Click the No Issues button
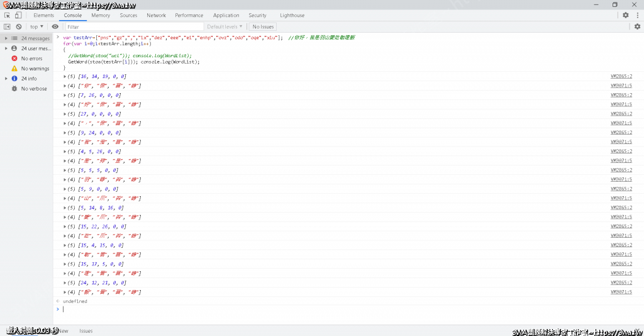 (x=263, y=26)
